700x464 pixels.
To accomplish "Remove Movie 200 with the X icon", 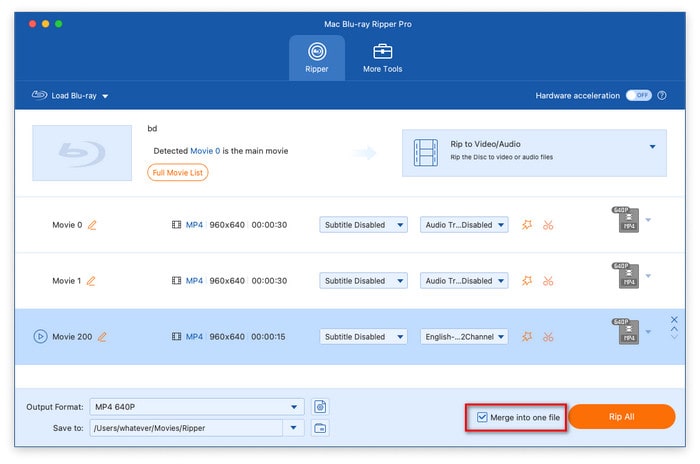I will [674, 319].
